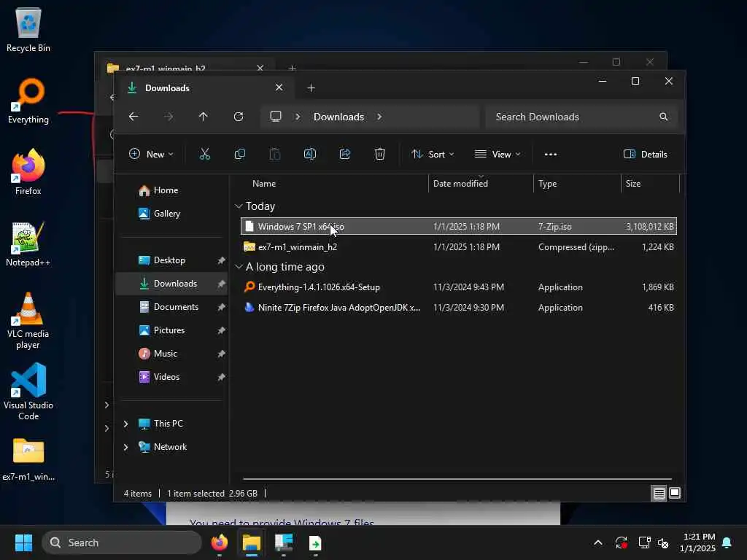Click the Copy icon in toolbar
The image size is (747, 560).
(x=239, y=155)
